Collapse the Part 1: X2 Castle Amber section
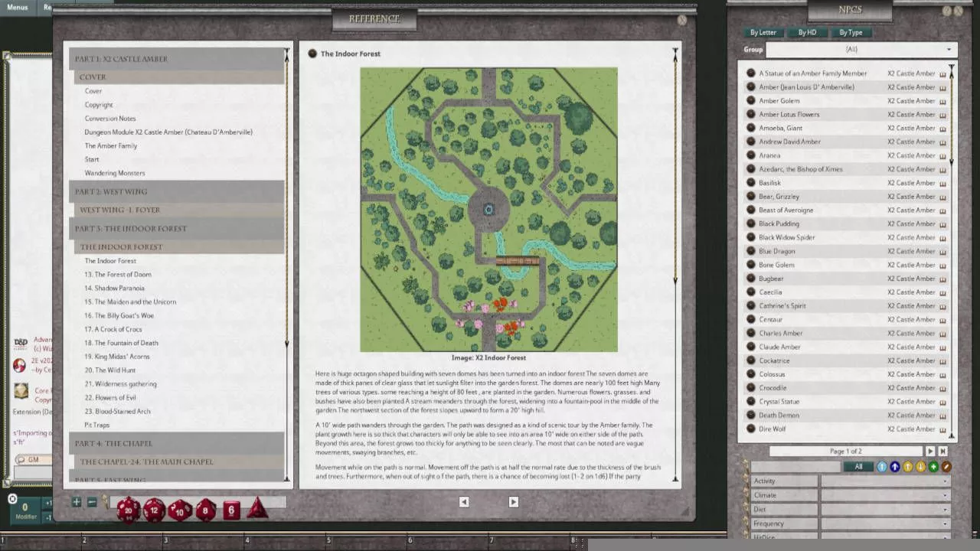This screenshot has height=551, width=980. [176, 59]
